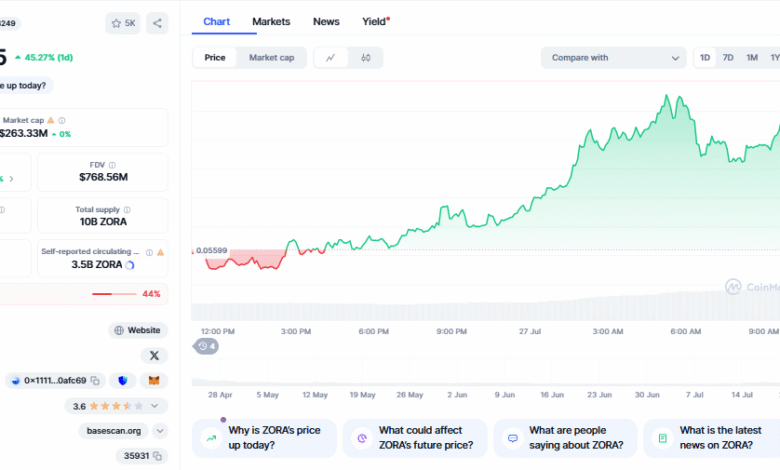Click the $263.33M market cap value
Image resolution: width=780 pixels, height=470 pixels.
(x=24, y=133)
